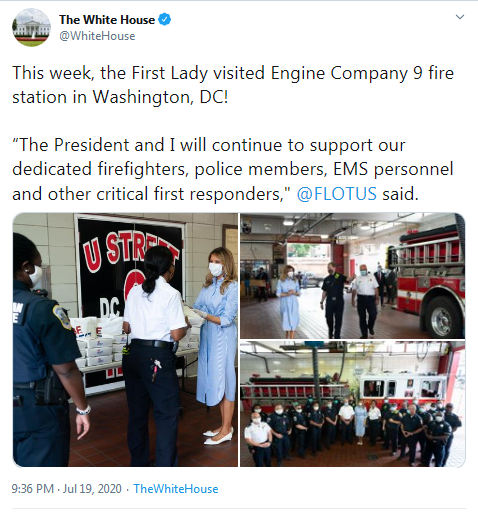Image resolution: width=478 pixels, height=516 pixels.
Task: Open the tweet options chevron menu
Action: tap(460, 17)
